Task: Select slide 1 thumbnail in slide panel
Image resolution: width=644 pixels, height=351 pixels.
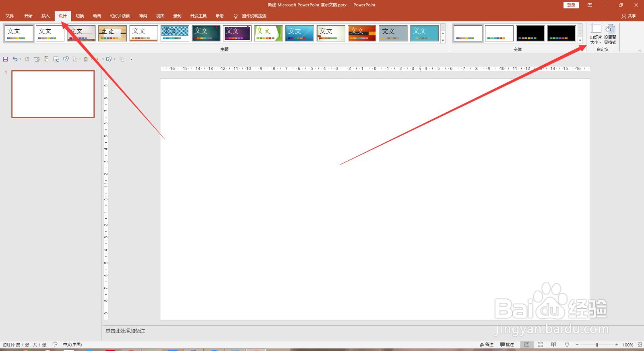Action: (x=53, y=94)
